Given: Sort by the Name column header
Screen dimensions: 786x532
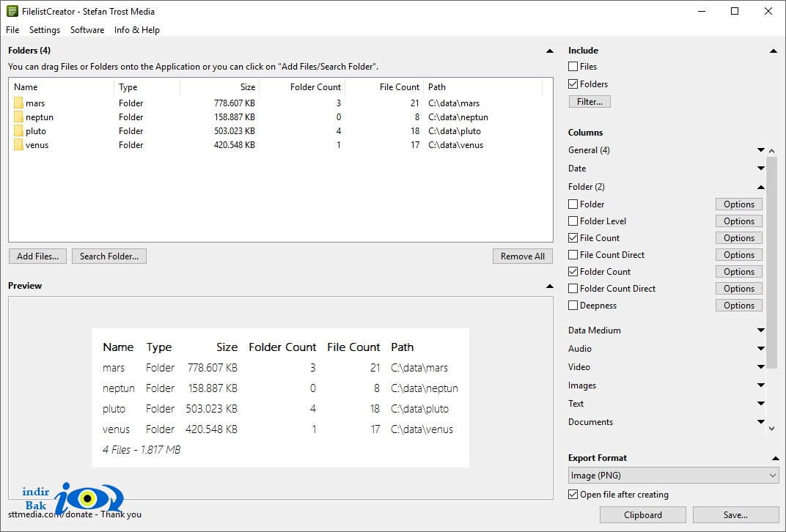Looking at the screenshot, I should pos(62,87).
